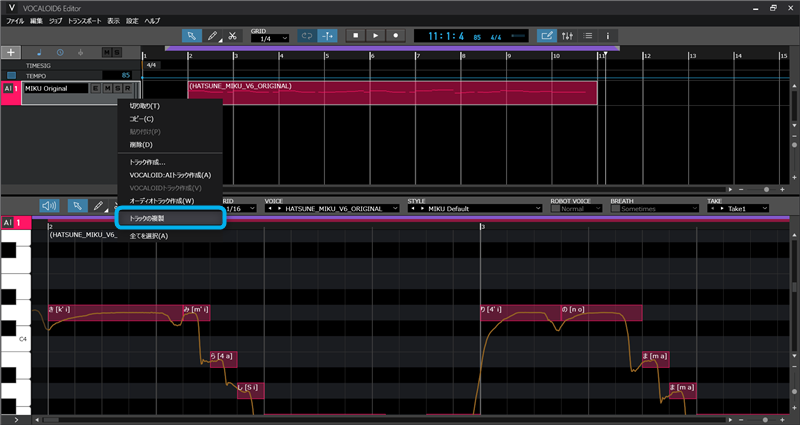This screenshot has height=425, width=800.
Task: Open the info panel icon
Action: 608,36
